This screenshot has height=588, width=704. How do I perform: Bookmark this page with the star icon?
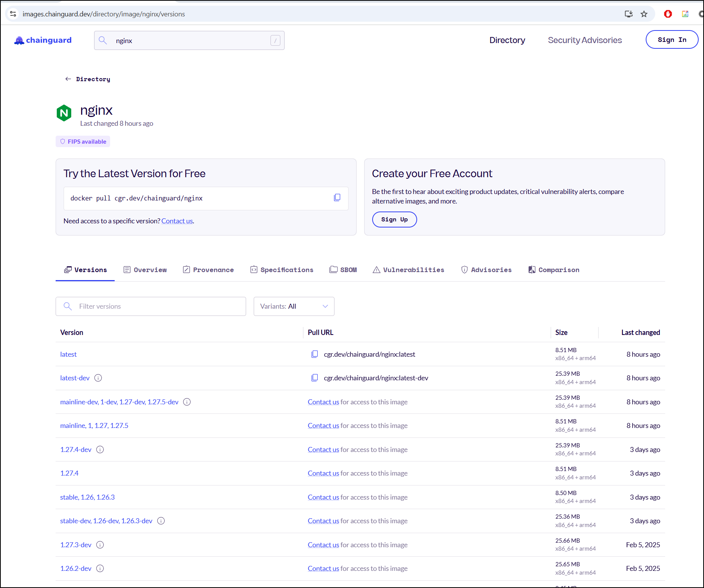[644, 14]
